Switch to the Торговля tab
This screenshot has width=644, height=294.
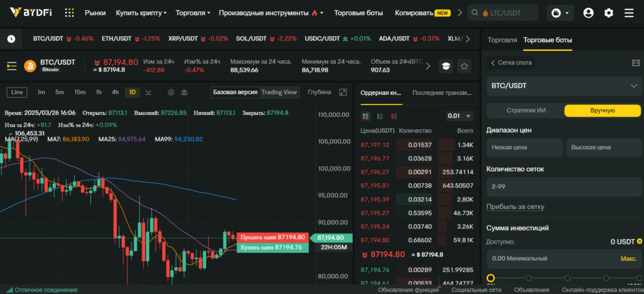click(502, 40)
